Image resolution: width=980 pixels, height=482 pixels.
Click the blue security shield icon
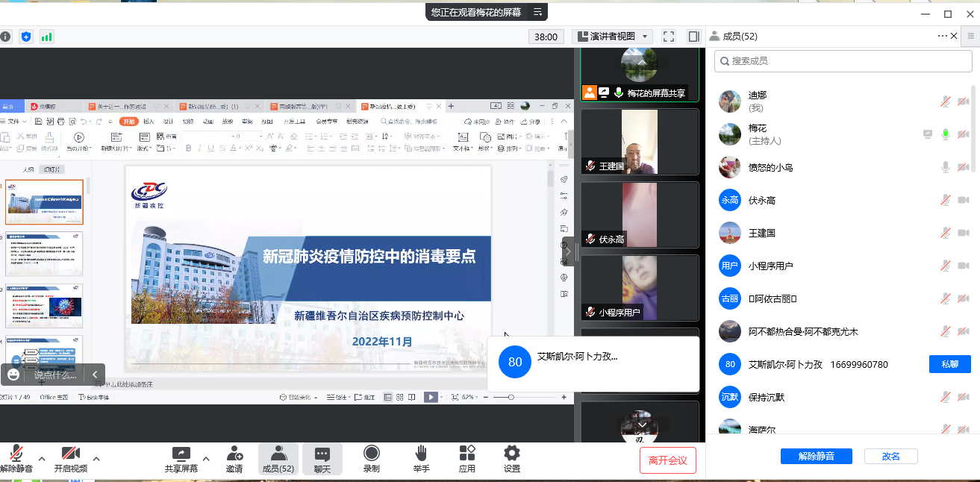26,37
